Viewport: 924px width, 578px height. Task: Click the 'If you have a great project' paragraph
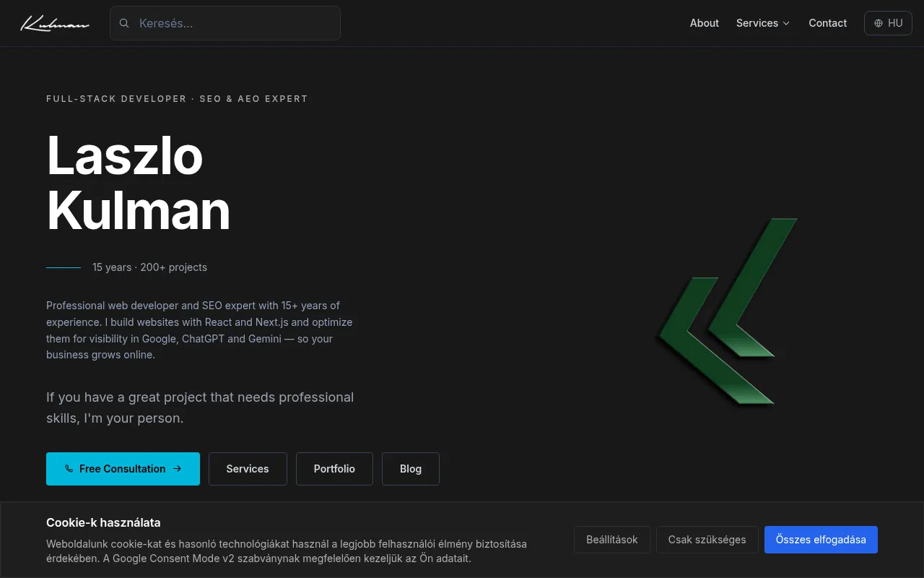click(200, 407)
